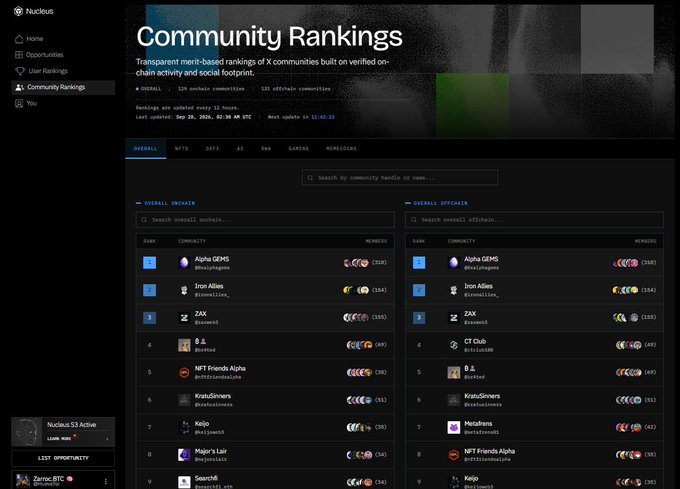Click Iron Allies logo in offchain list

pyautogui.click(x=454, y=290)
